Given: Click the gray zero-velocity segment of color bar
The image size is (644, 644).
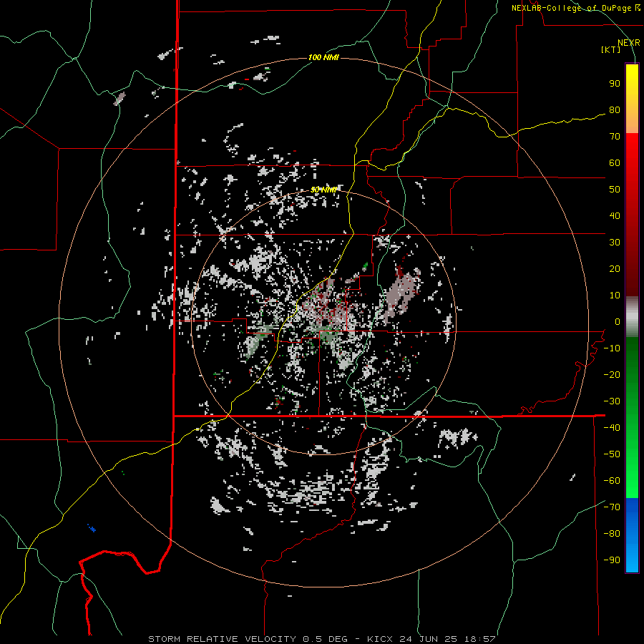Looking at the screenshot, I should pyautogui.click(x=632, y=317).
